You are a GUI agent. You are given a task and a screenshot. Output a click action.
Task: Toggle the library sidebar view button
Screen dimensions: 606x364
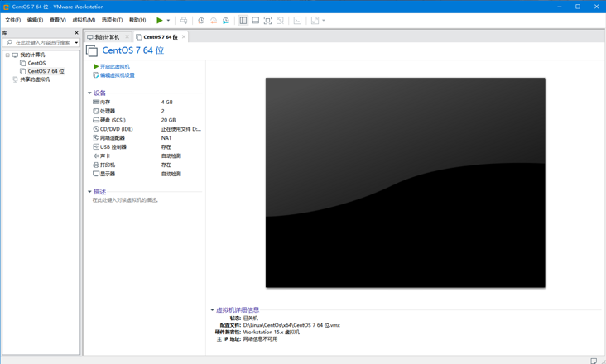coord(243,20)
